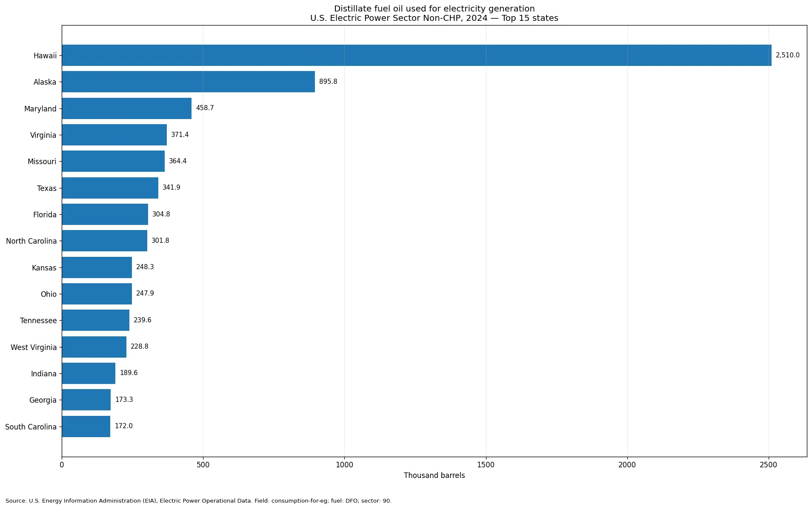Click the Texas axis label
812x509 pixels.
tap(47, 188)
